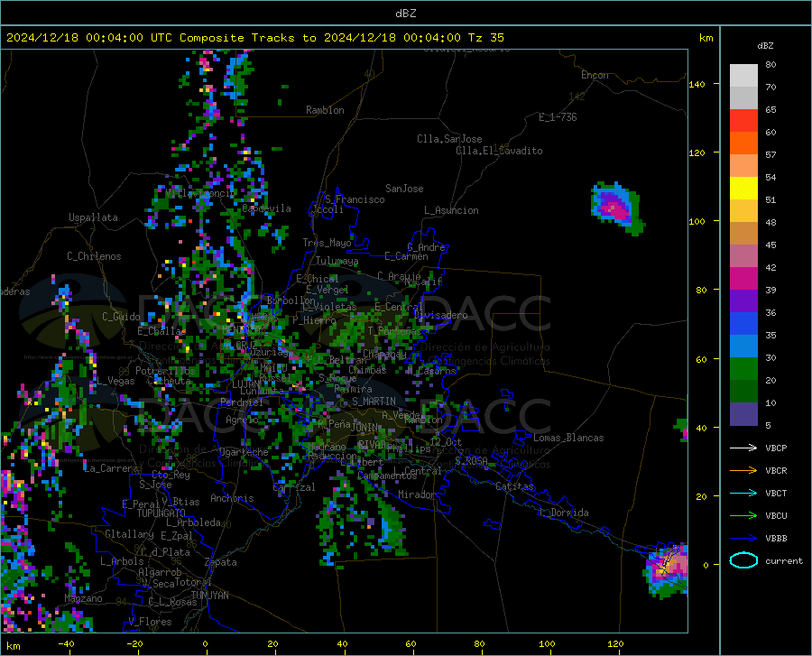Click the 'Encon' map label
812x656 pixels.
tap(595, 75)
